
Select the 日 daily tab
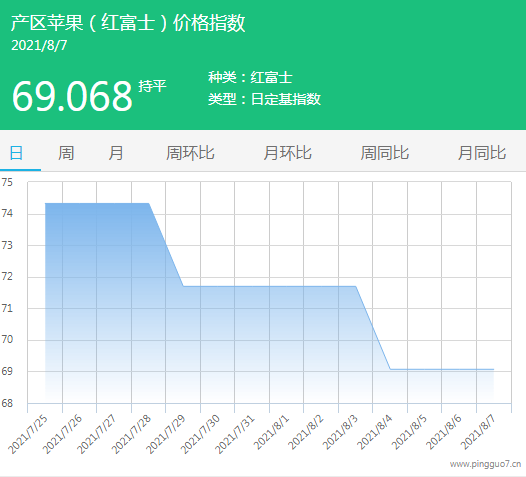click(x=16, y=153)
